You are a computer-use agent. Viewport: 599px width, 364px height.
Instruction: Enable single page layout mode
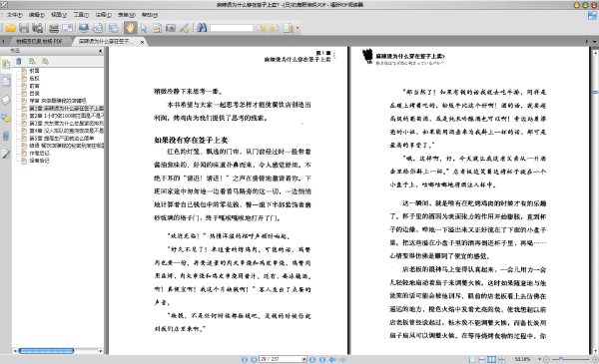point(472,359)
